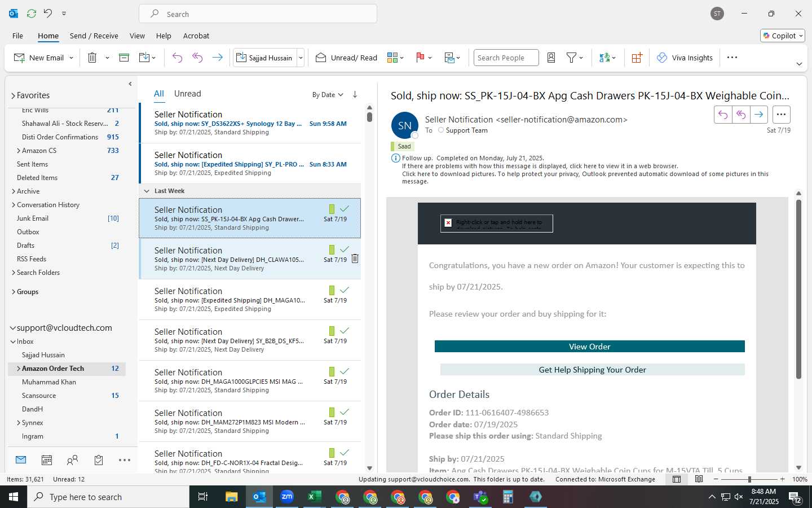This screenshot has height=508, width=812.
Task: Click the ribbon Reply arrow icon
Action: coord(177,58)
